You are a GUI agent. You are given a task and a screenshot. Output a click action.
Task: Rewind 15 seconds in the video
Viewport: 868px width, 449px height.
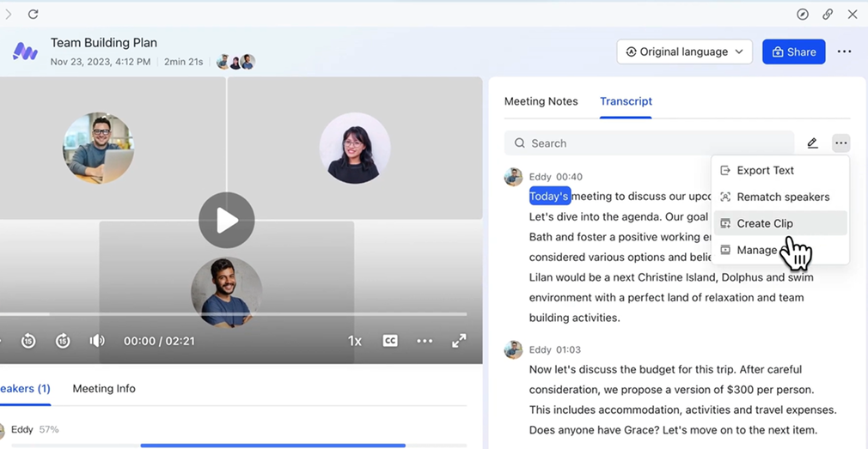[28, 341]
